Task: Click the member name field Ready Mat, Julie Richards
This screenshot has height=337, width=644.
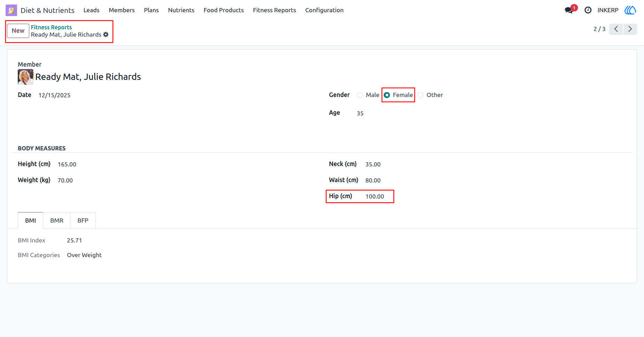Action: click(x=88, y=77)
